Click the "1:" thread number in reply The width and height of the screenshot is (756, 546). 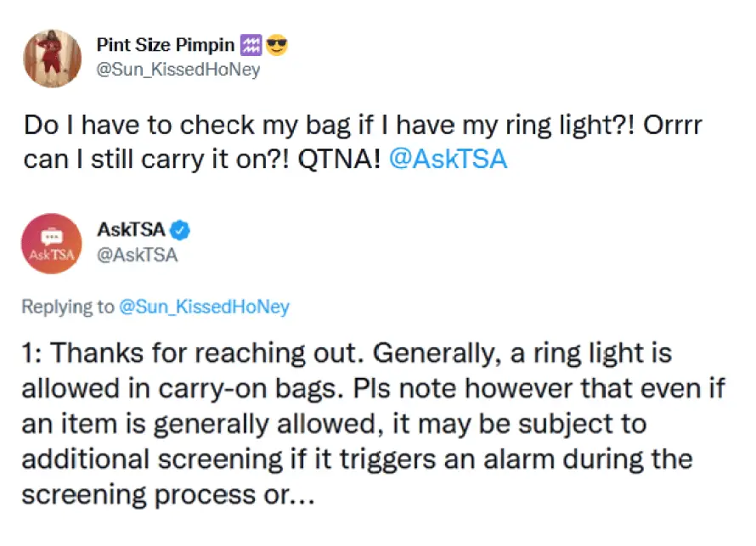pyautogui.click(x=34, y=353)
